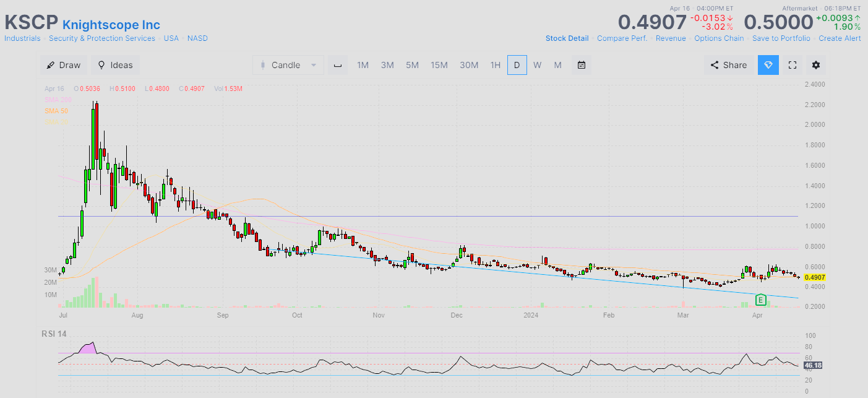The image size is (868, 398).
Task: Click the aftermarket price 0.5000
Action: [778, 22]
